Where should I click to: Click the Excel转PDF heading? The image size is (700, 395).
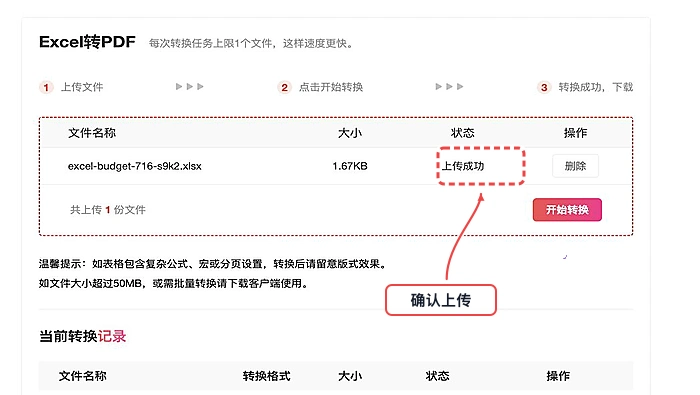tap(87, 42)
